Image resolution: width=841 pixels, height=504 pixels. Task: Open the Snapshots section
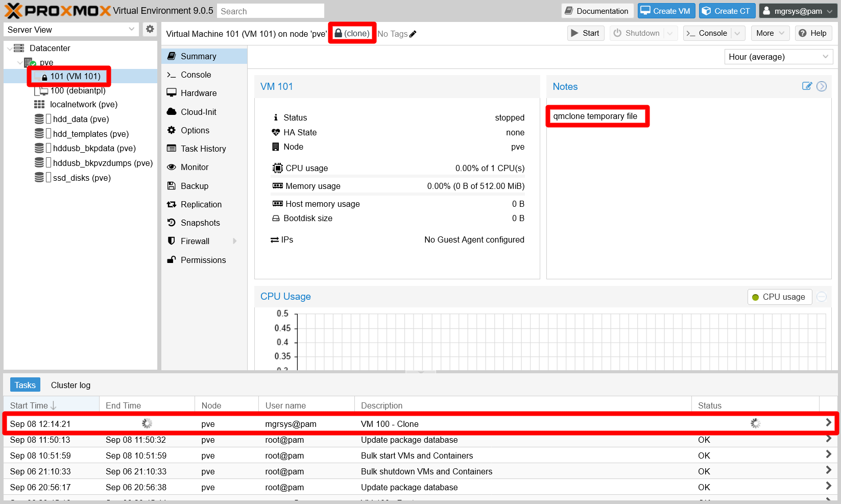(200, 223)
